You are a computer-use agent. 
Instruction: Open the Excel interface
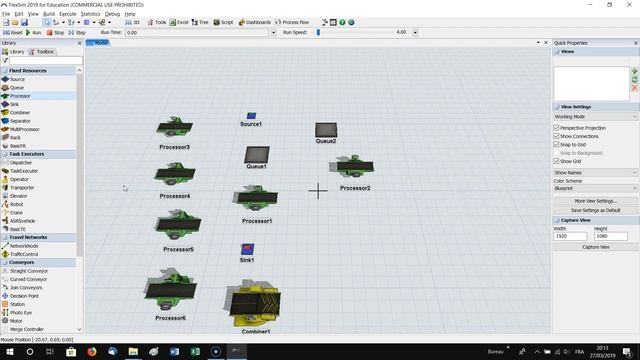179,22
